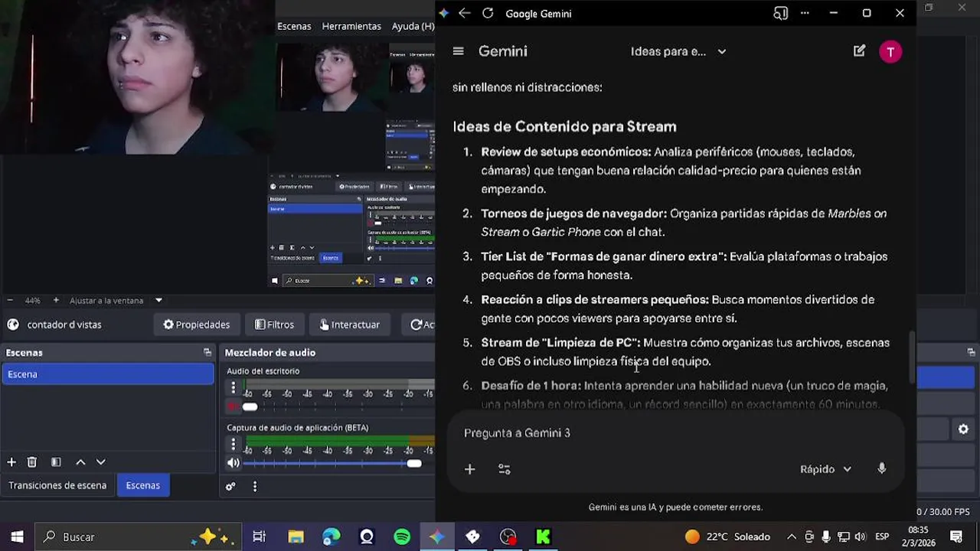
Task: Move the scene down with the arrow
Action: click(100, 462)
